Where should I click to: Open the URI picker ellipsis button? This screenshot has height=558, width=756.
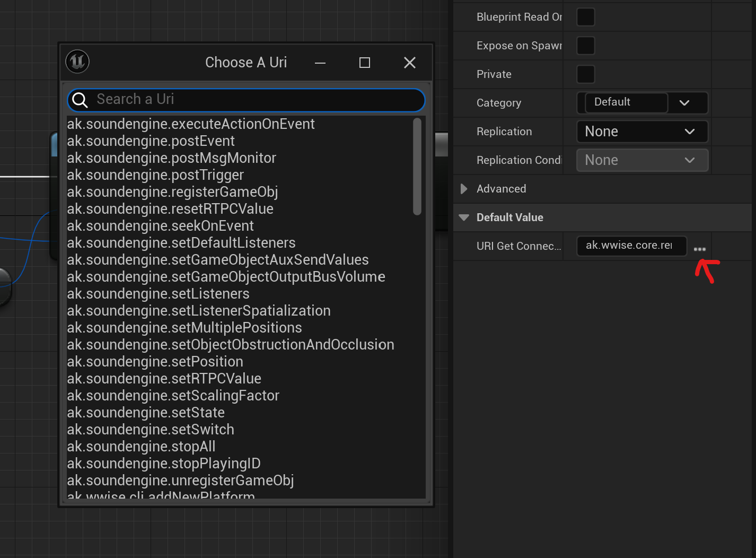(x=700, y=249)
